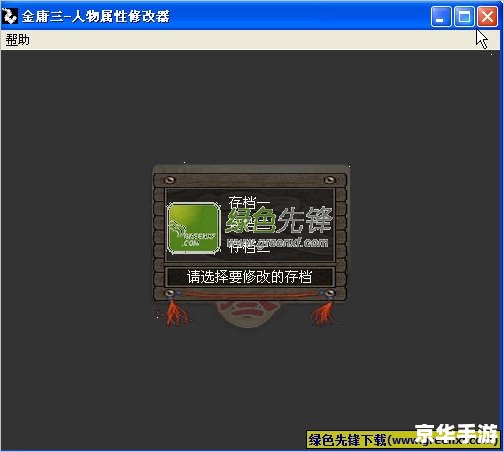Minimize the 金庸三 editor window
This screenshot has width=504, height=452.
(441, 16)
